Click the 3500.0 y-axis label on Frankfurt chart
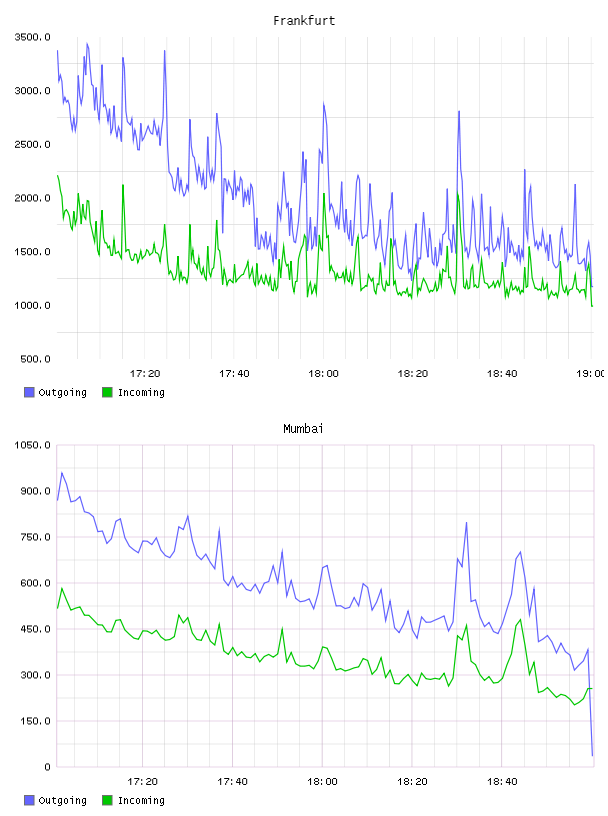The height and width of the screenshot is (816, 608). pos(33,37)
